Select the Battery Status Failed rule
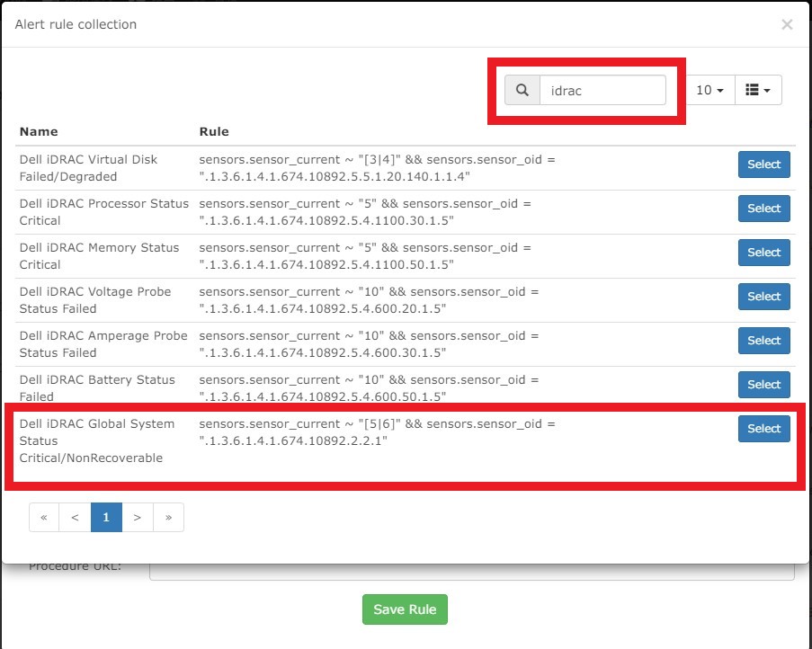Screen dimensions: 812x649 [763, 385]
